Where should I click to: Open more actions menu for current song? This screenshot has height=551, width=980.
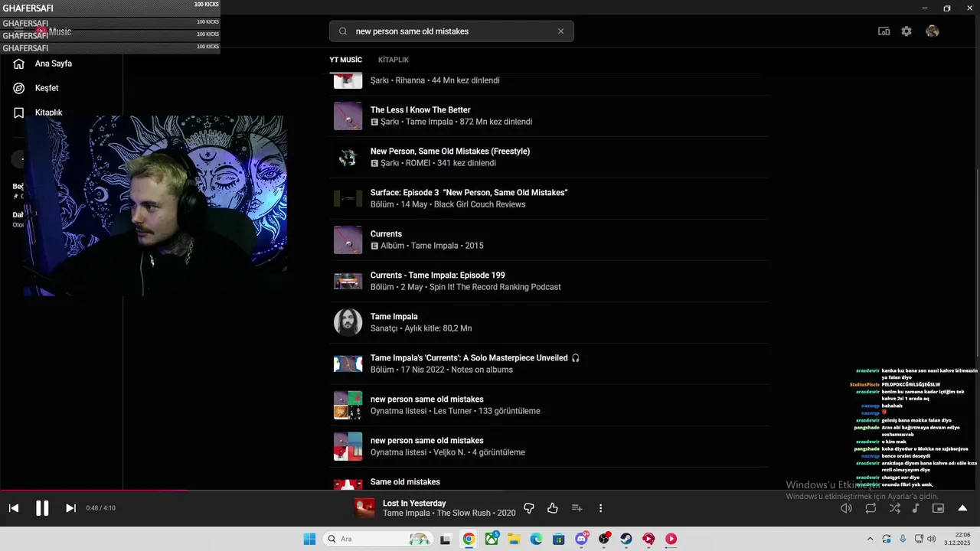point(600,508)
